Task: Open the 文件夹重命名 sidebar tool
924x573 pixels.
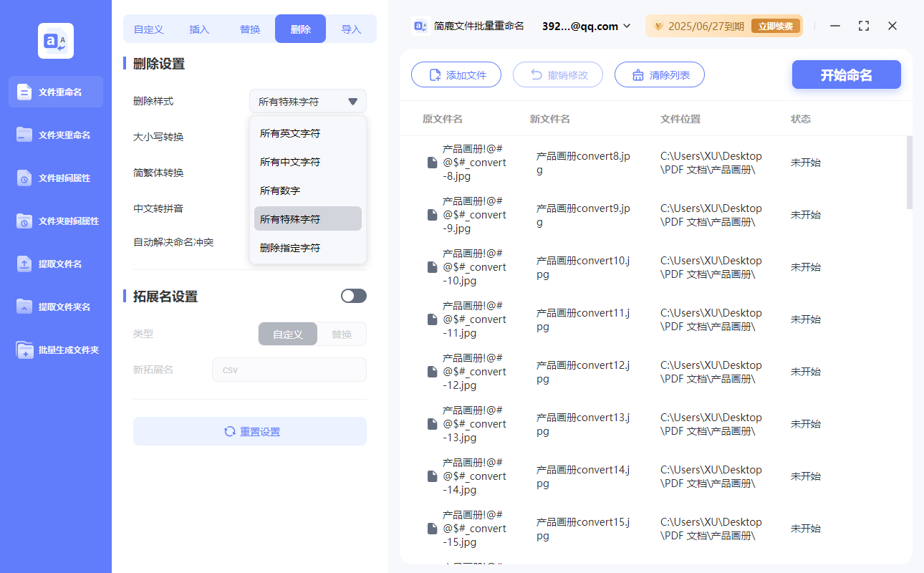Action: pos(55,135)
